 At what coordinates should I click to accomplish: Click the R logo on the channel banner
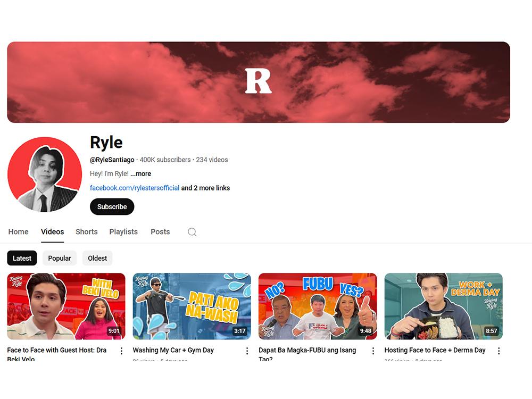point(259,81)
